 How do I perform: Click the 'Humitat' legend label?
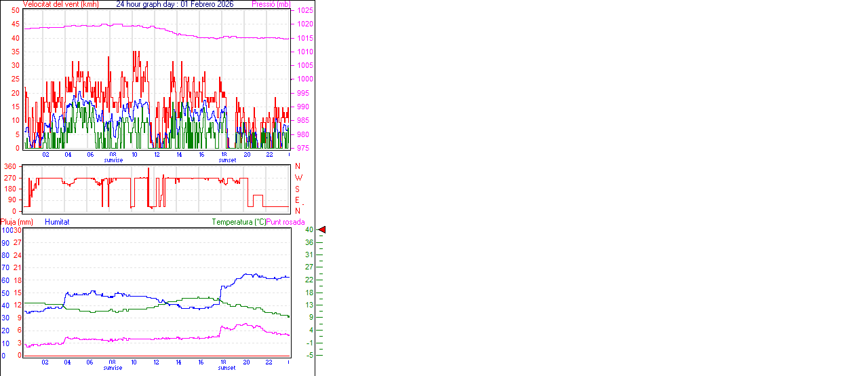click(57, 222)
